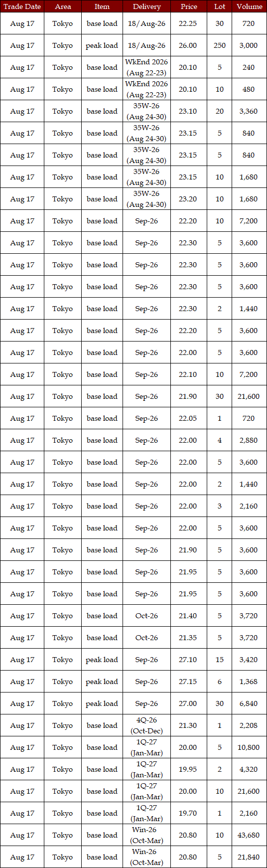Select the price cell showing 27.15
Image resolution: width=267 pixels, height=868 pixels.
tap(189, 682)
